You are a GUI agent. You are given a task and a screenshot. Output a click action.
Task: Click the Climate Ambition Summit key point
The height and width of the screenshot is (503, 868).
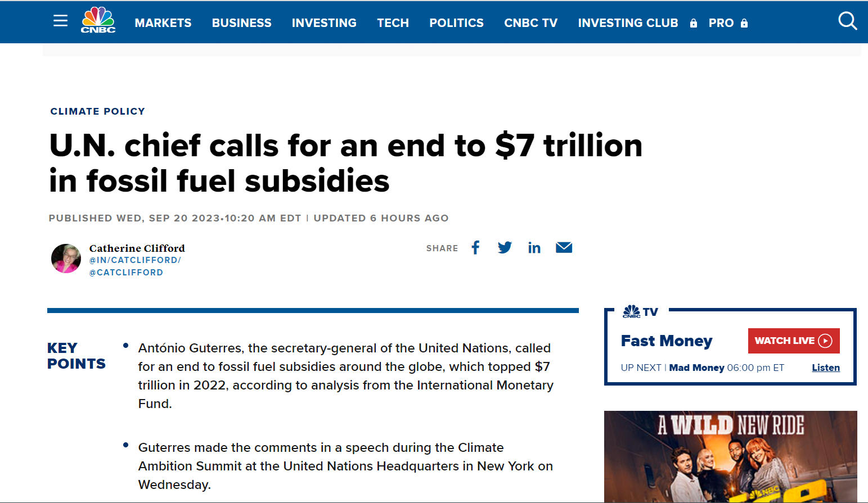coord(345,466)
